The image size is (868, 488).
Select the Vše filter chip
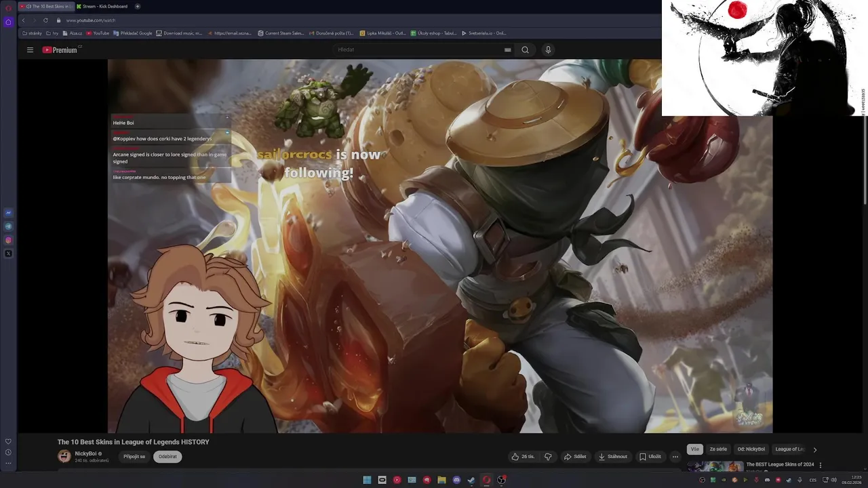694,449
